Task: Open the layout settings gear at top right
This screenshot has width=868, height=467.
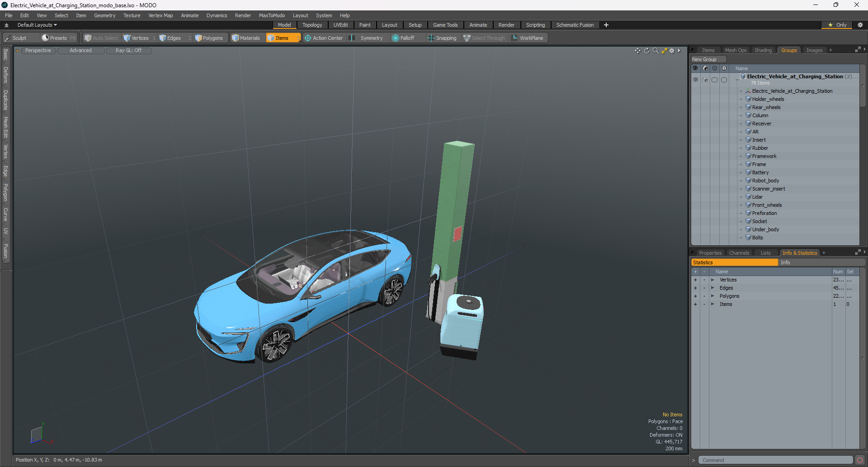Action: pos(860,25)
